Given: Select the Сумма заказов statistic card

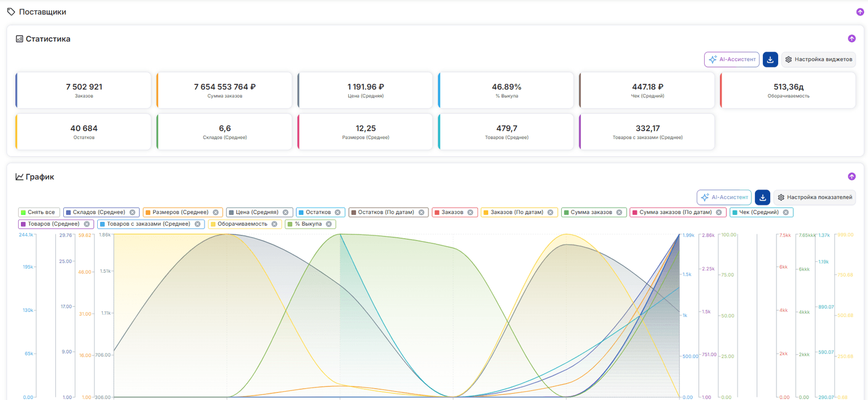Looking at the screenshot, I should (224, 90).
